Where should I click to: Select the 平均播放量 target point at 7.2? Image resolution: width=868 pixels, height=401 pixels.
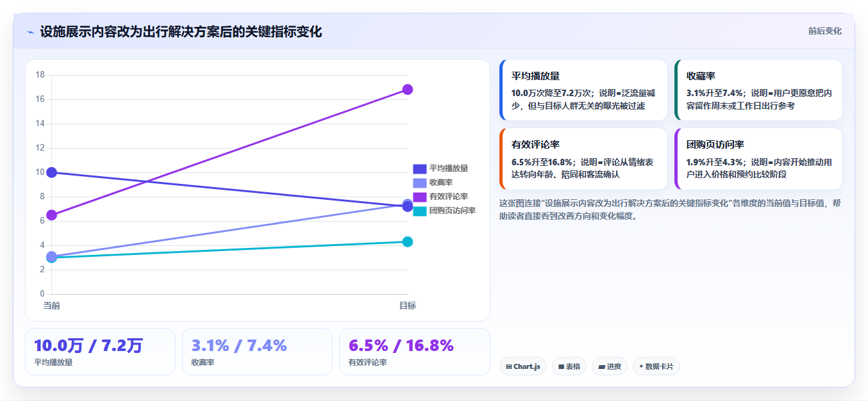[407, 206]
